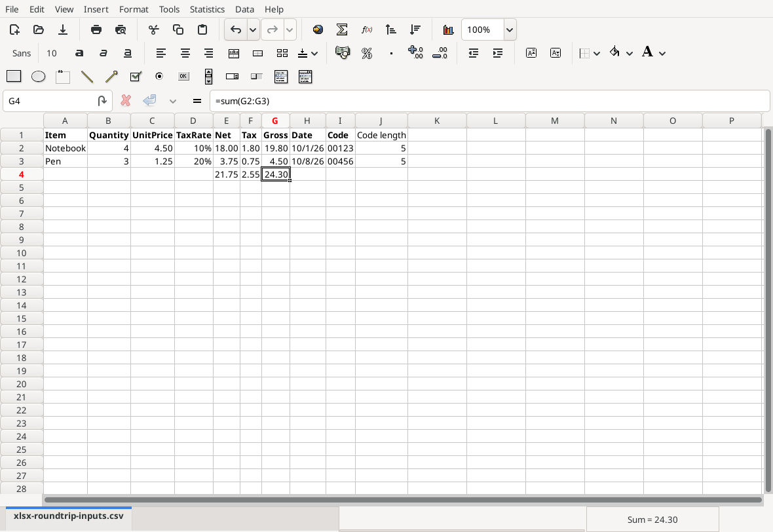Screen dimensions: 773x532
Task: Decrease the cell indent
Action: coord(473,53)
